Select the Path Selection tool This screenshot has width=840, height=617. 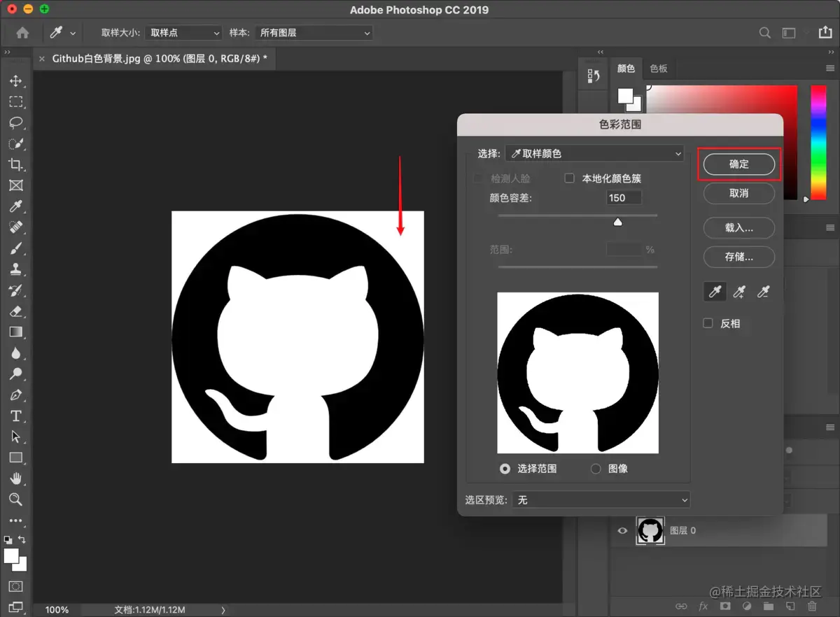(x=15, y=437)
